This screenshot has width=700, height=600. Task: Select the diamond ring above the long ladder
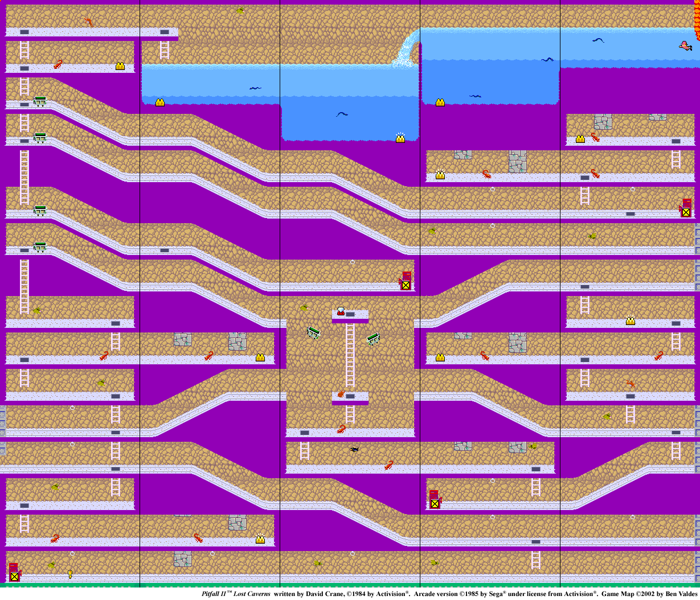click(341, 311)
